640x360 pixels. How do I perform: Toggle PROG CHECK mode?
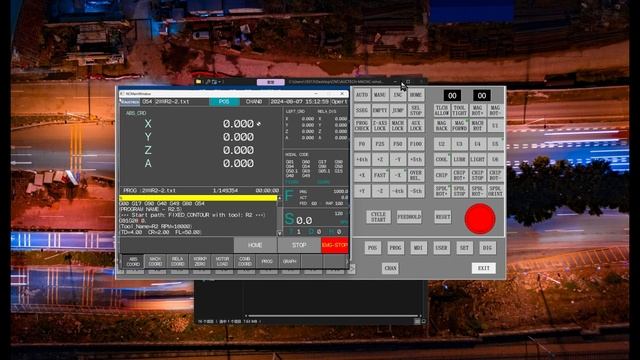pyautogui.click(x=362, y=125)
